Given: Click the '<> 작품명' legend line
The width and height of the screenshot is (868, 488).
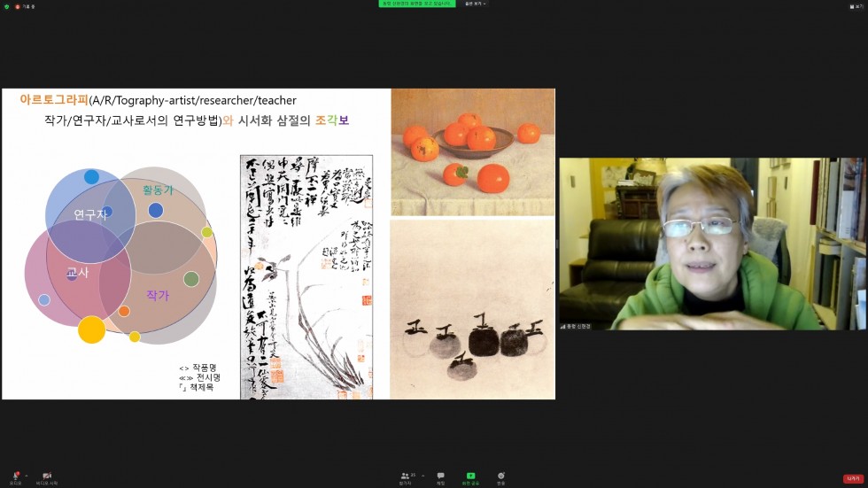Looking at the screenshot, I should (198, 368).
